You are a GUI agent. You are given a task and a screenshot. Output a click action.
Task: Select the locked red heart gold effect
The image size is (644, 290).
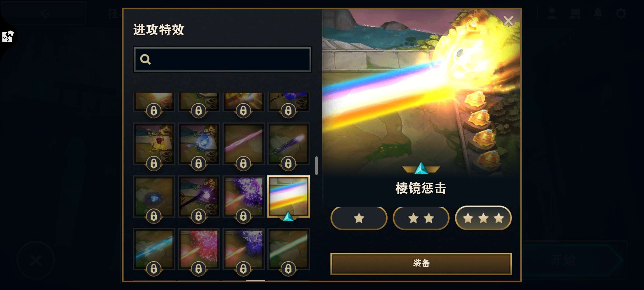click(x=154, y=144)
